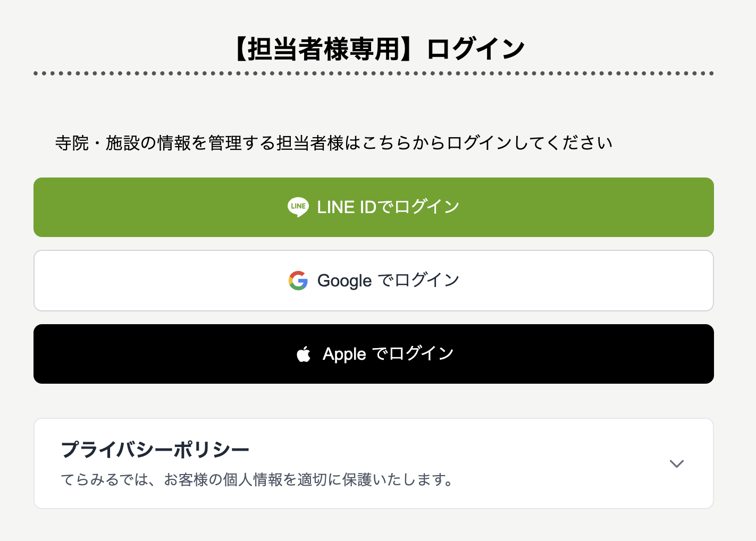Click the word 'Google' in login button

[345, 281]
